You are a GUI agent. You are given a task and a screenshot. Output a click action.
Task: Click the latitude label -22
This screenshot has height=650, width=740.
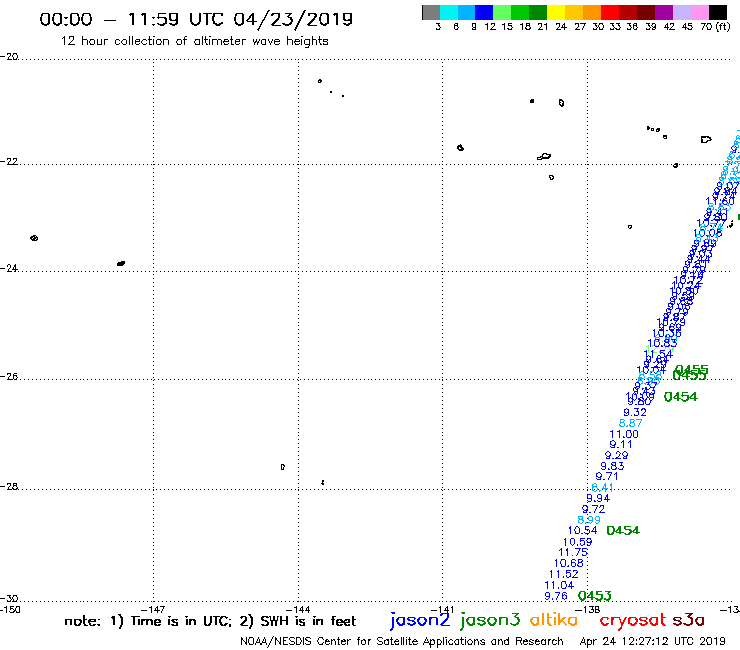9,161
